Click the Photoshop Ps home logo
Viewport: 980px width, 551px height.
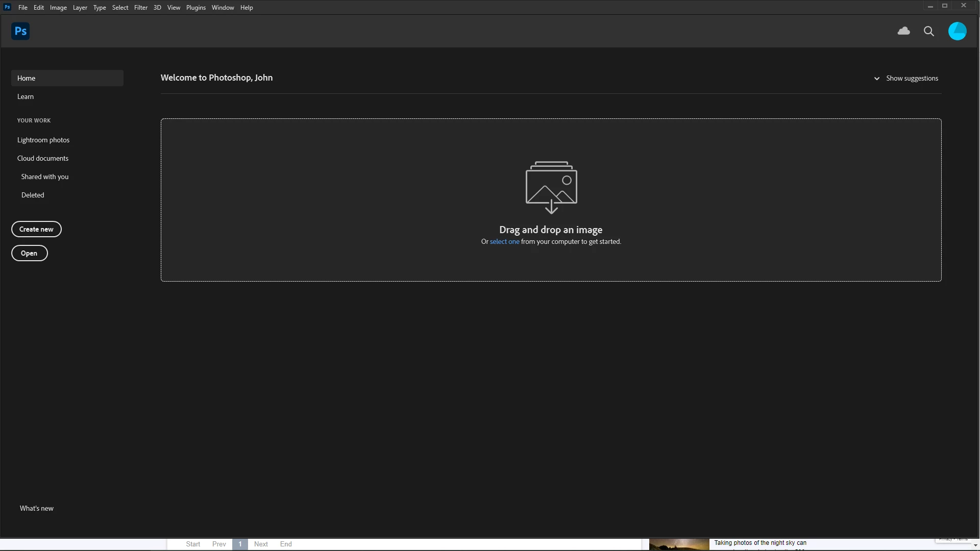pos(20,31)
